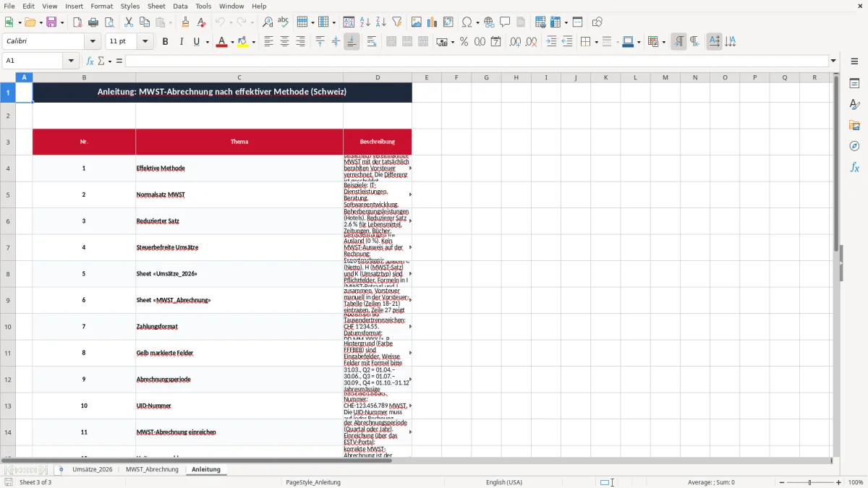Open Borders dropdown arrow
868x488 pixels.
pyautogui.click(x=595, y=42)
